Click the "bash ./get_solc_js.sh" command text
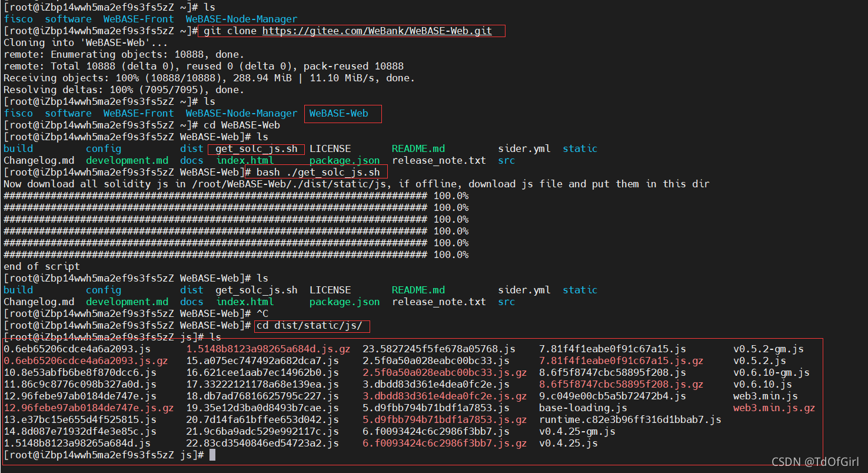 point(318,172)
